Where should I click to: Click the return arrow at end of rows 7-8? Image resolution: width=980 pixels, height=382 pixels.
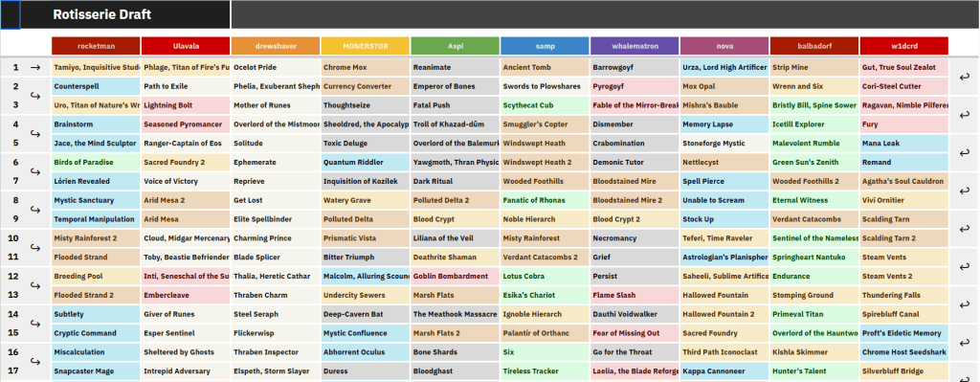(x=964, y=191)
